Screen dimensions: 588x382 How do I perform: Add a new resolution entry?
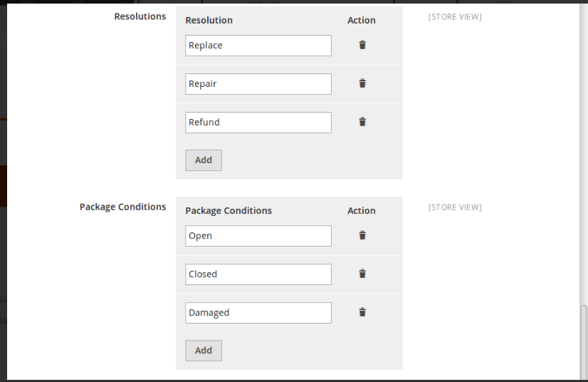(204, 160)
